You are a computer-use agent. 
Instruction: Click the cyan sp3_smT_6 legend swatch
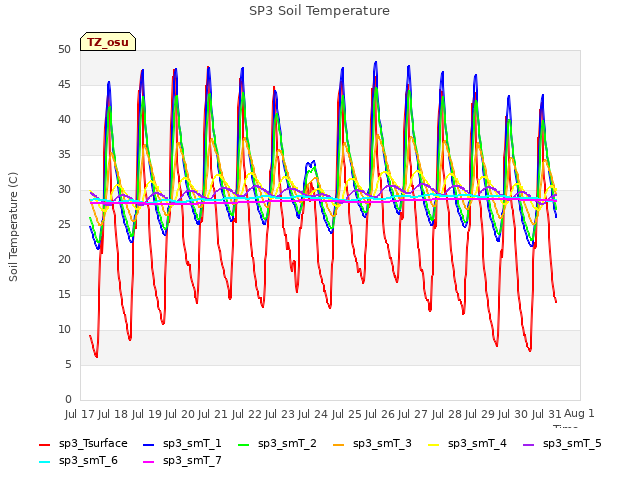pyautogui.click(x=44, y=462)
